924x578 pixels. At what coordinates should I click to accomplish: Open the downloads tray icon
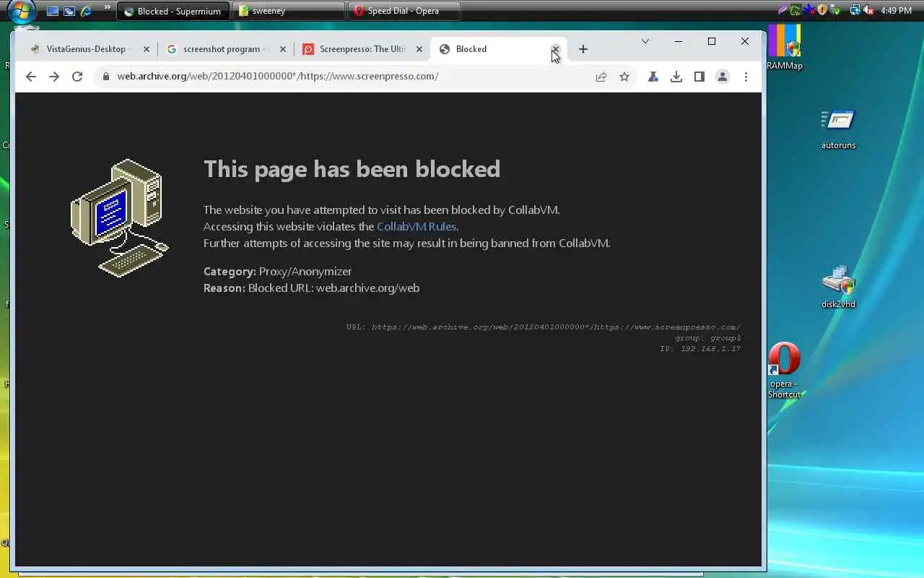pyautogui.click(x=676, y=77)
